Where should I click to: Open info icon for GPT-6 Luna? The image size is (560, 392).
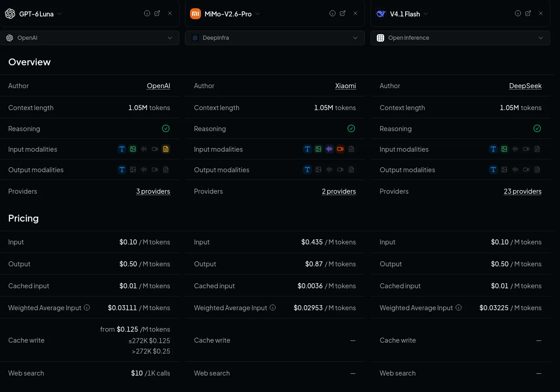147,14
